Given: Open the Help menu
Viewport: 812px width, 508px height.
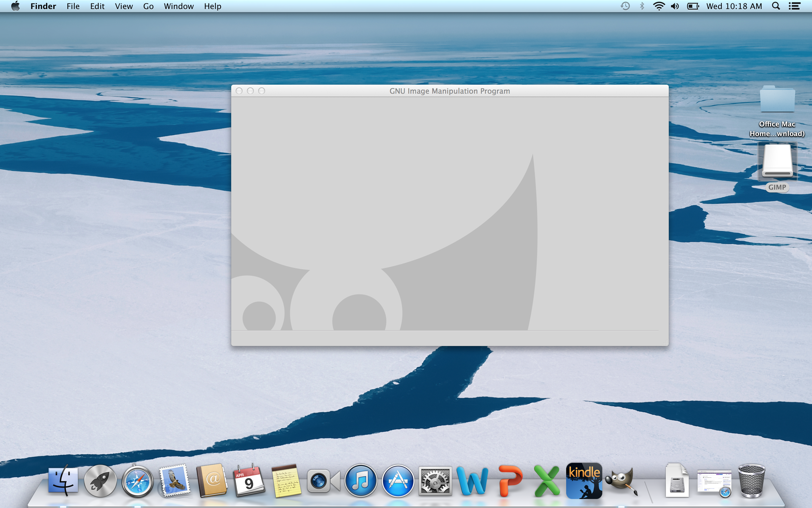Looking at the screenshot, I should click(x=213, y=6).
